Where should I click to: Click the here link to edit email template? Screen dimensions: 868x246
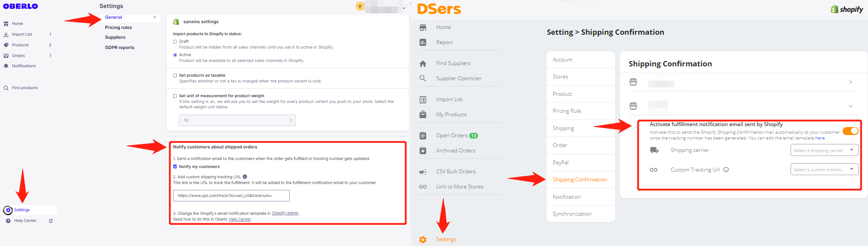click(x=820, y=138)
